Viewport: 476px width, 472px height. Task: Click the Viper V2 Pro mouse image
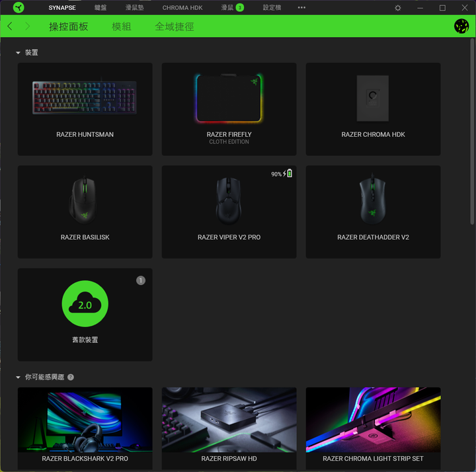[229, 201]
